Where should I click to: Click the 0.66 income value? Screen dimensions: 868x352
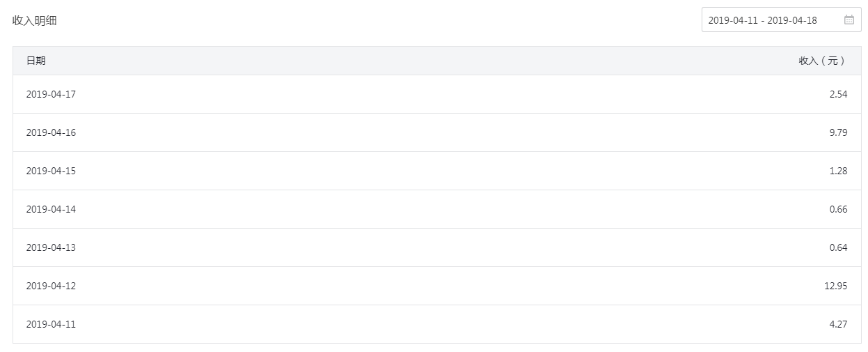click(838, 209)
